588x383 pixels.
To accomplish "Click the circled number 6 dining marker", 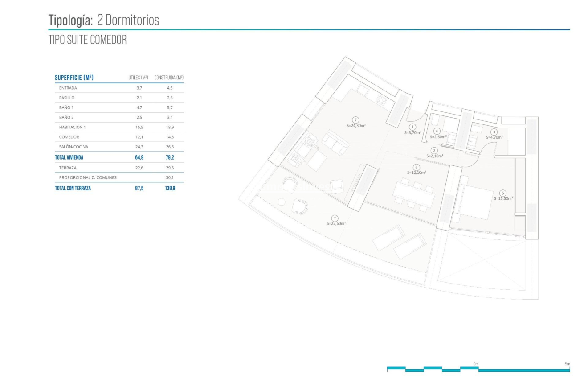I will [x=416, y=167].
